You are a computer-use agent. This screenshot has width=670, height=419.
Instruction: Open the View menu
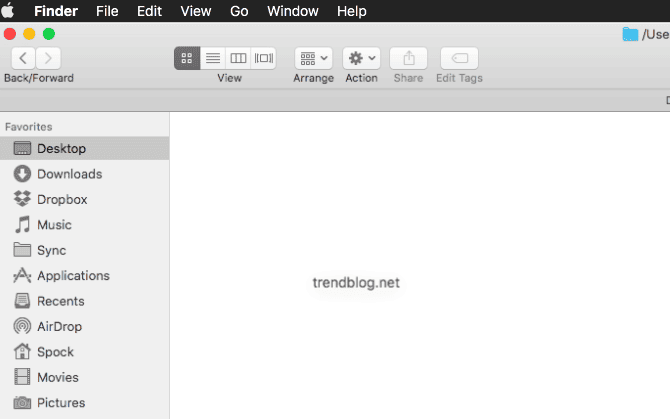pos(196,11)
